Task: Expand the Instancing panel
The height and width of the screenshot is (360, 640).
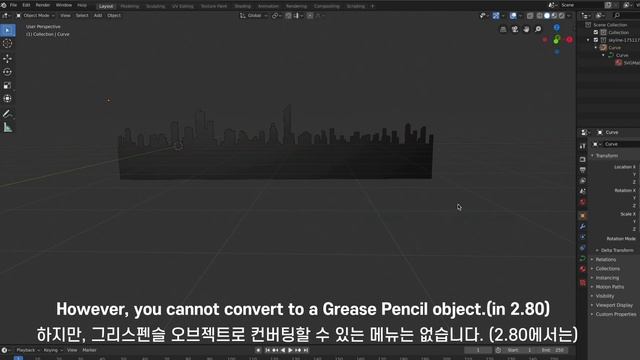Action: click(607, 278)
